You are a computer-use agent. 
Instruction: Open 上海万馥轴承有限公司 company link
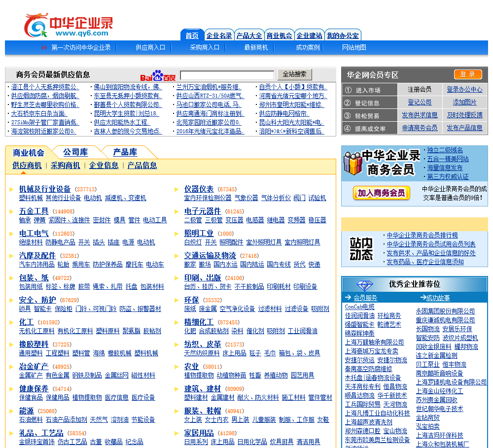(375, 343)
